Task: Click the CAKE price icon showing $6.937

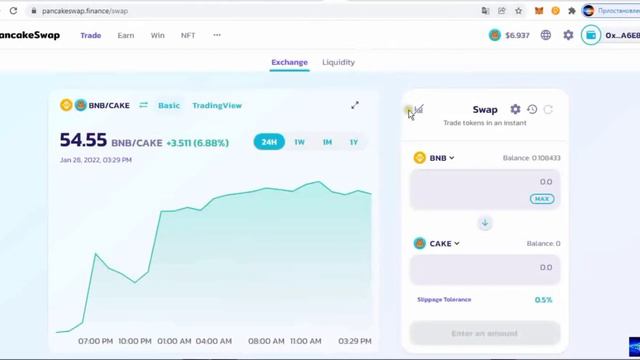Action: click(495, 35)
